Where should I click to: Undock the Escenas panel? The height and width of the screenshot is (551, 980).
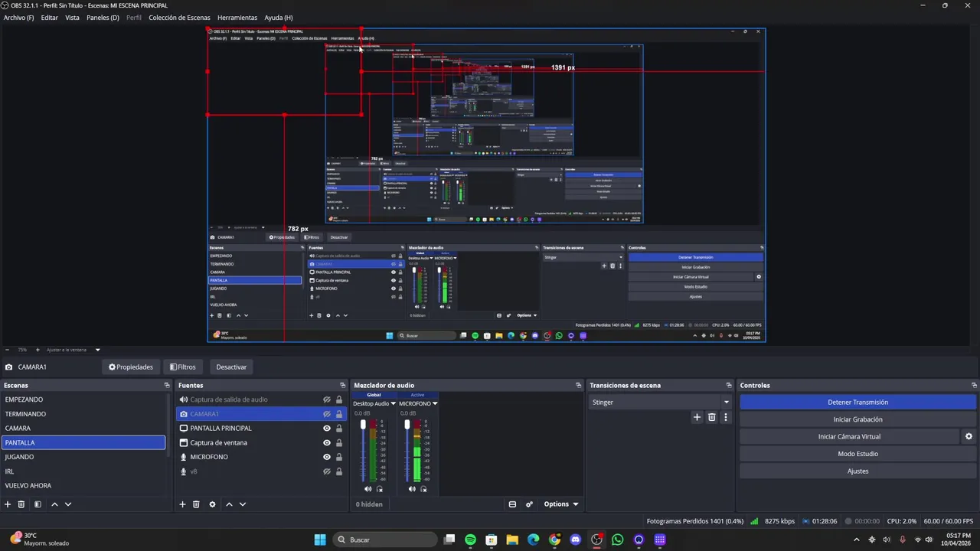point(167,386)
